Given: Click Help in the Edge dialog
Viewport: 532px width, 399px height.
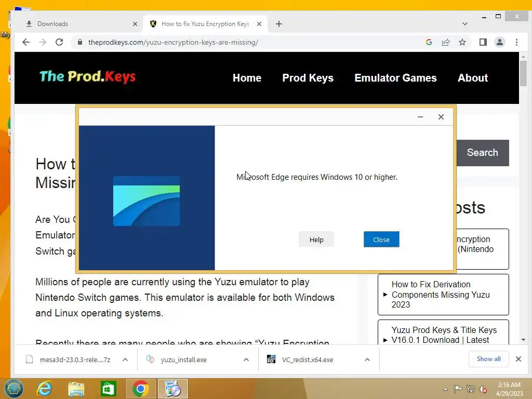Looking at the screenshot, I should click(316, 240).
